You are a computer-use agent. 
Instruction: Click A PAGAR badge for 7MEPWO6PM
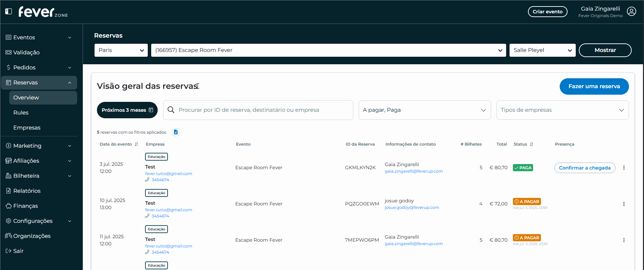[527, 238]
